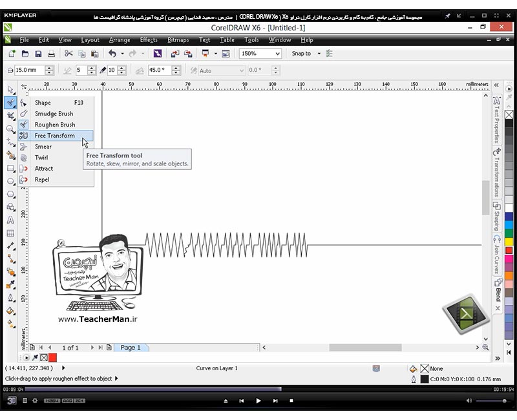Open the Bitmaps menu

(x=178, y=40)
